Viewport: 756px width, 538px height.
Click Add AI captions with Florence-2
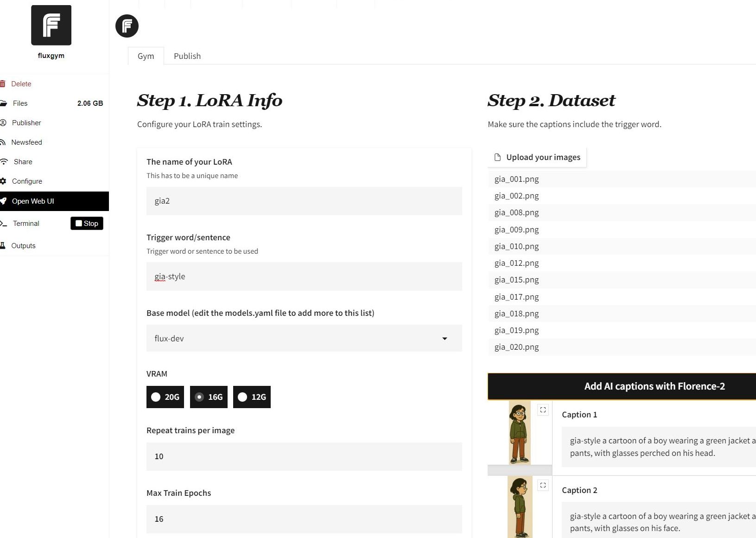[x=654, y=386]
